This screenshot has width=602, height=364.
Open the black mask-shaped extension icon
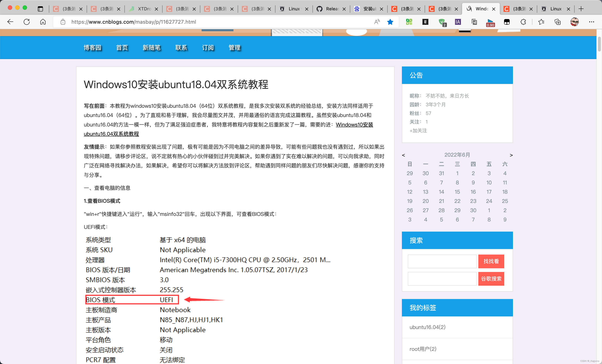tap(507, 22)
